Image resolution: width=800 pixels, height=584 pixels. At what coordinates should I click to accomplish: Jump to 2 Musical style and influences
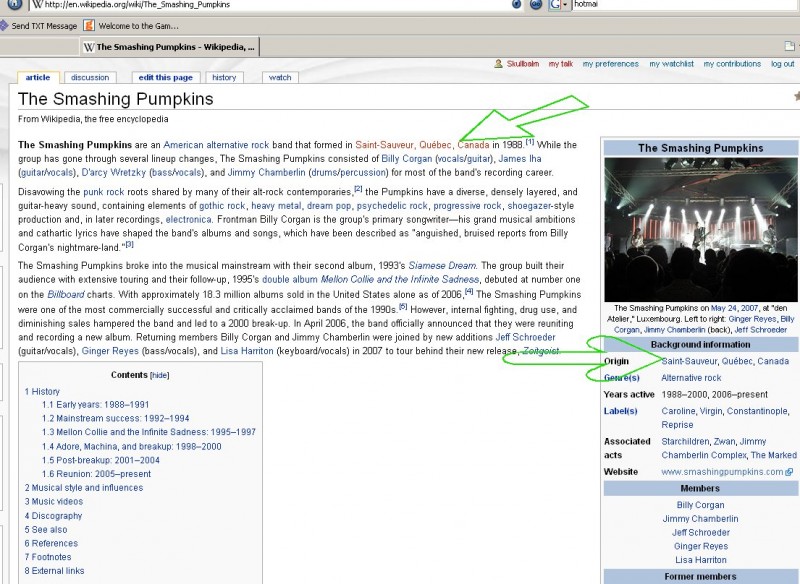pyautogui.click(x=84, y=488)
